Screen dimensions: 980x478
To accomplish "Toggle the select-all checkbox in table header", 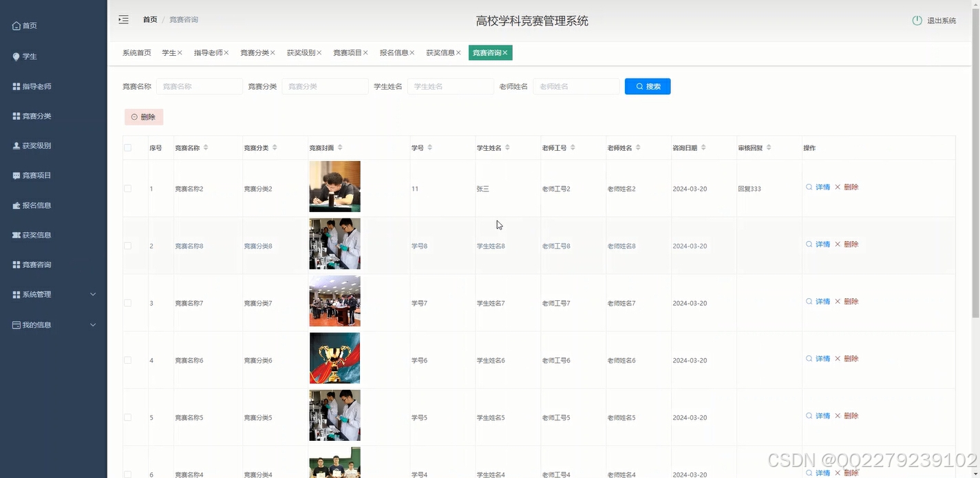I will [x=127, y=147].
